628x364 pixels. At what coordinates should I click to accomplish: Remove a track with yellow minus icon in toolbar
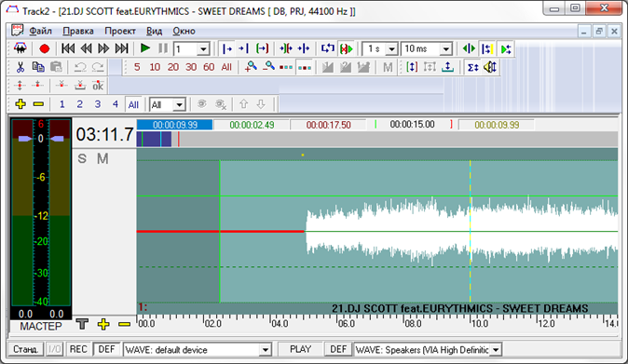38,104
